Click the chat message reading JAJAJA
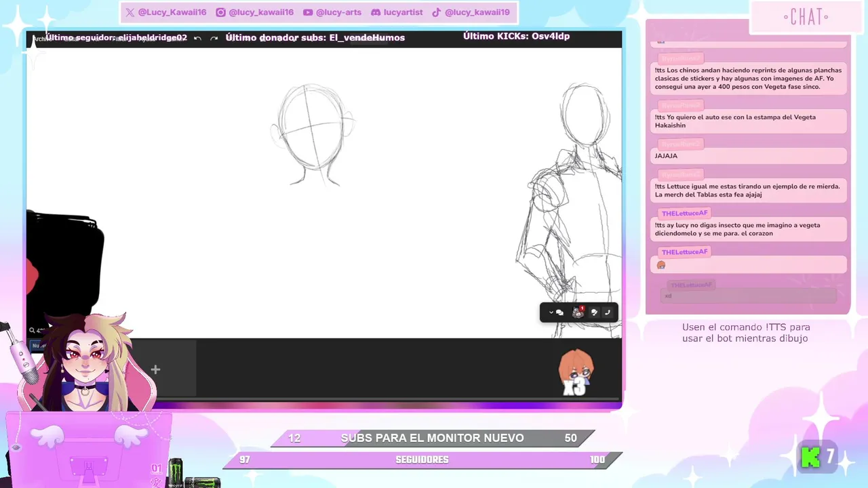Image resolution: width=868 pixels, height=488 pixels. click(x=749, y=156)
